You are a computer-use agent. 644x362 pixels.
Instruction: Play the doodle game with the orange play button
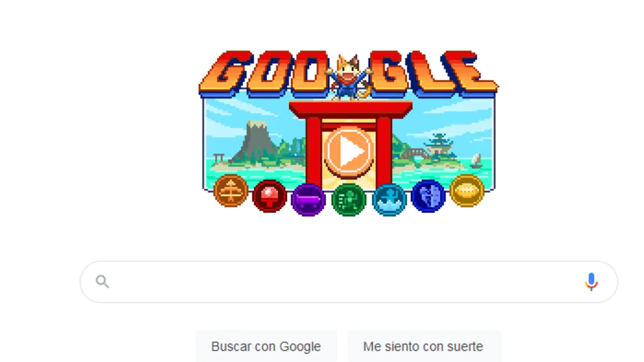point(349,152)
